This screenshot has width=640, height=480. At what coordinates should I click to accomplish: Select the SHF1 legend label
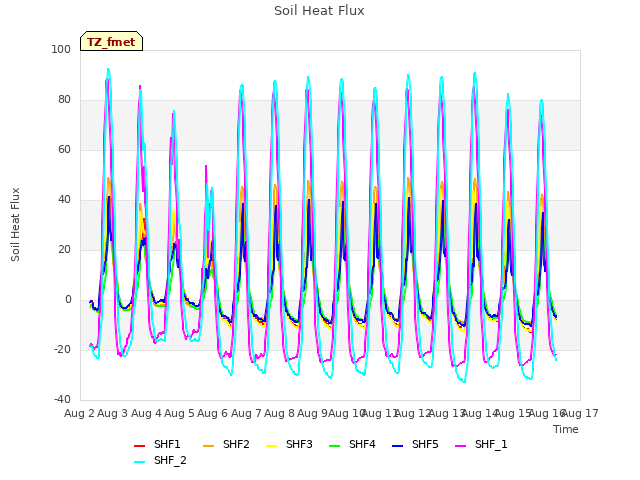(167, 444)
